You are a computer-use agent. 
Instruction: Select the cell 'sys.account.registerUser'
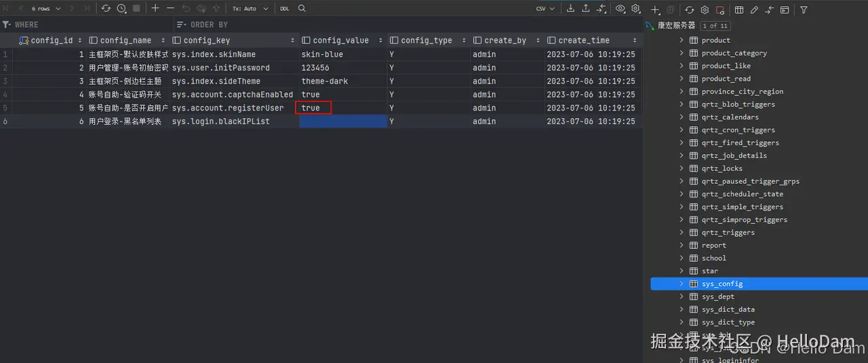click(234, 108)
